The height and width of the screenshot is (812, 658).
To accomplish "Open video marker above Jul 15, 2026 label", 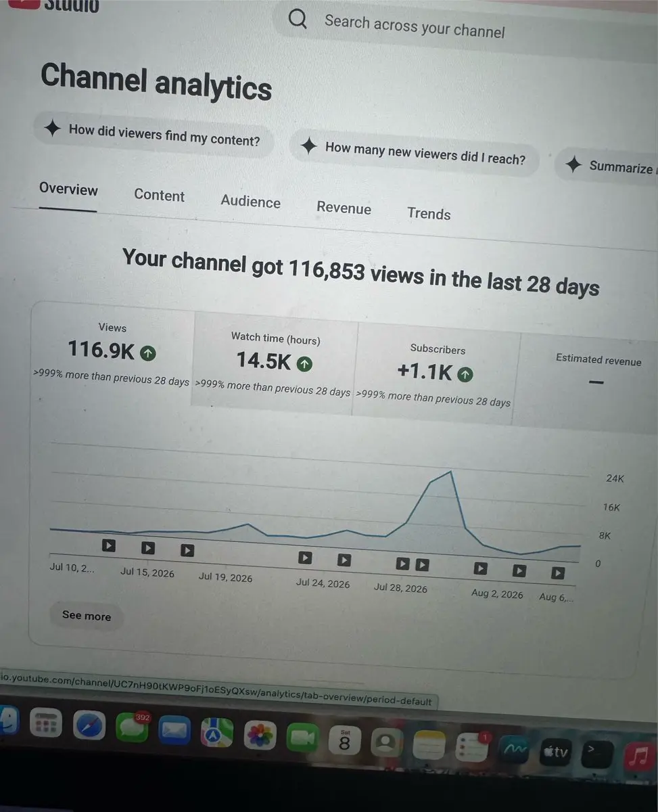I will (x=148, y=548).
